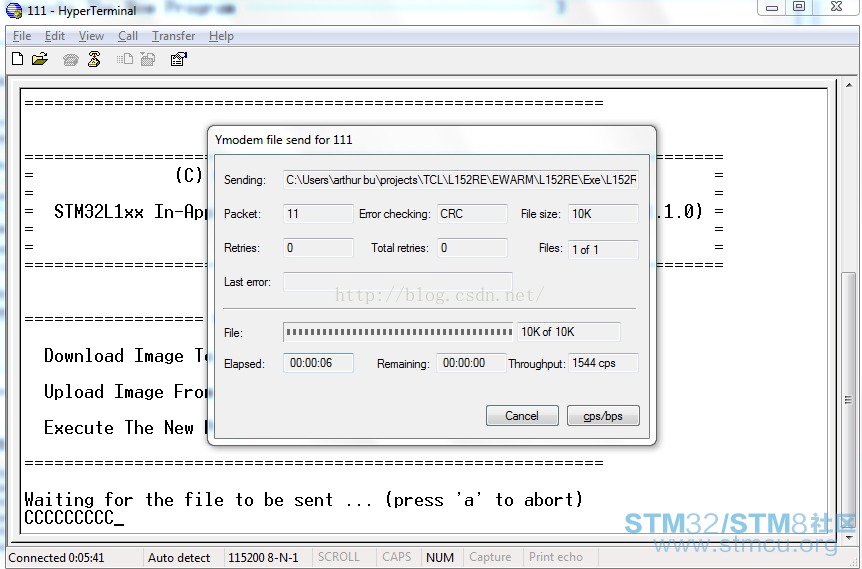Click the Remaining time 00:00:00 field
862x569 pixels.
click(x=471, y=363)
